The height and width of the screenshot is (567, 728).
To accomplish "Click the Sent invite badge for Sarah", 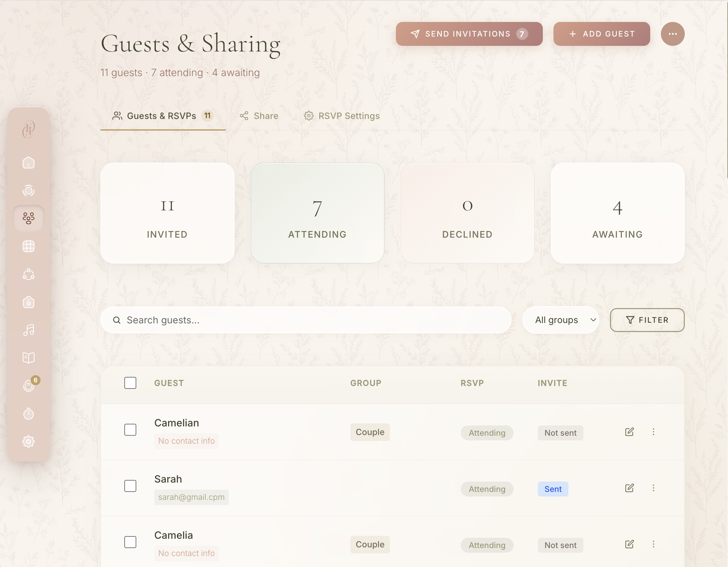I will tap(553, 489).
